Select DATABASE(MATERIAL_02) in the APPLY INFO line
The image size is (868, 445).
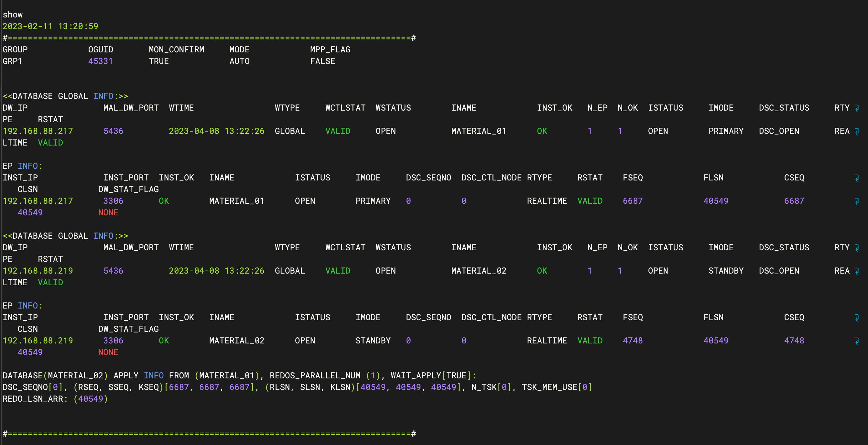click(55, 375)
